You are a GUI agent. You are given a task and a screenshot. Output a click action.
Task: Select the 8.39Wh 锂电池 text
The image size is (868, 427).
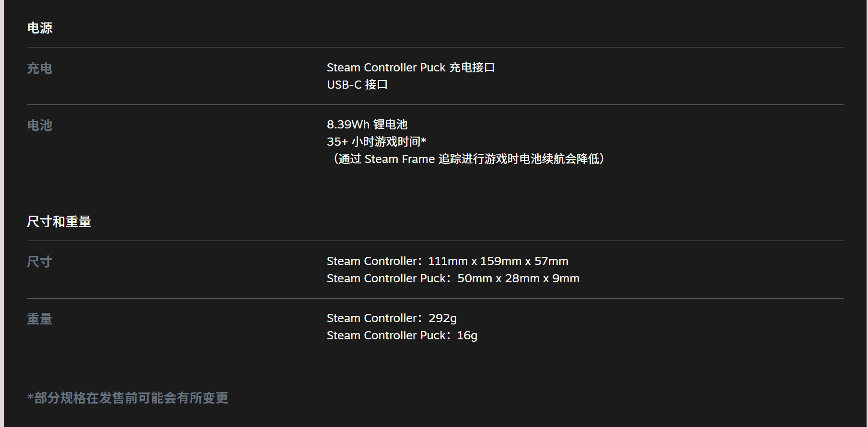coord(367,125)
